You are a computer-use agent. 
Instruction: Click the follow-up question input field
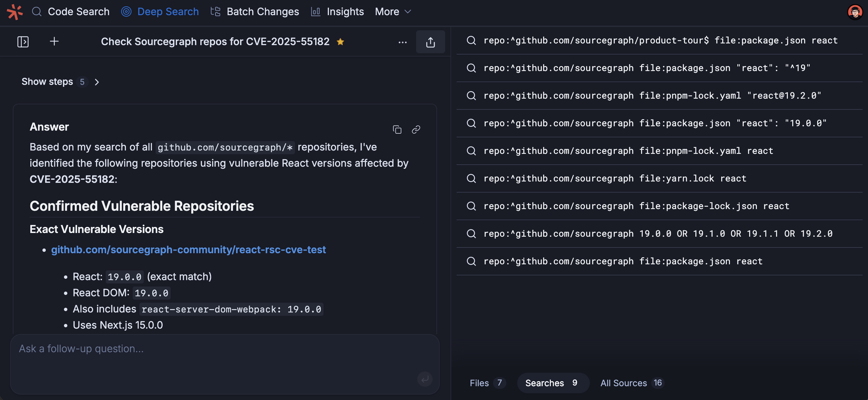click(202, 349)
